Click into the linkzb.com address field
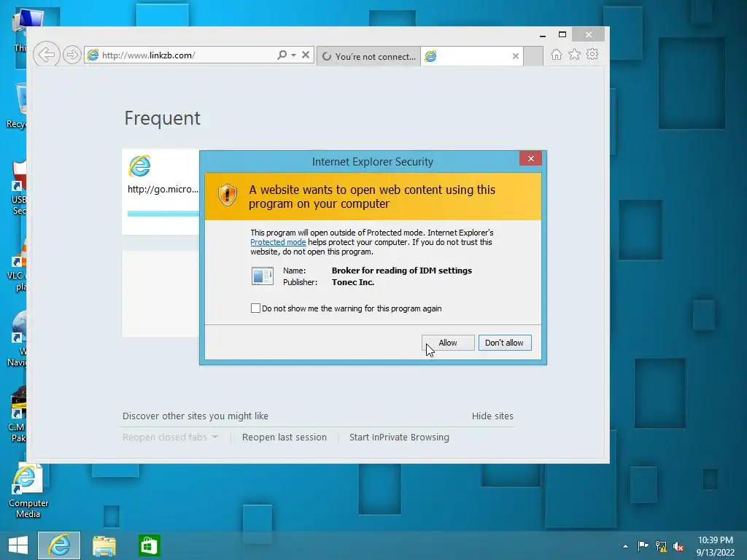The image size is (747, 560). pos(181,55)
